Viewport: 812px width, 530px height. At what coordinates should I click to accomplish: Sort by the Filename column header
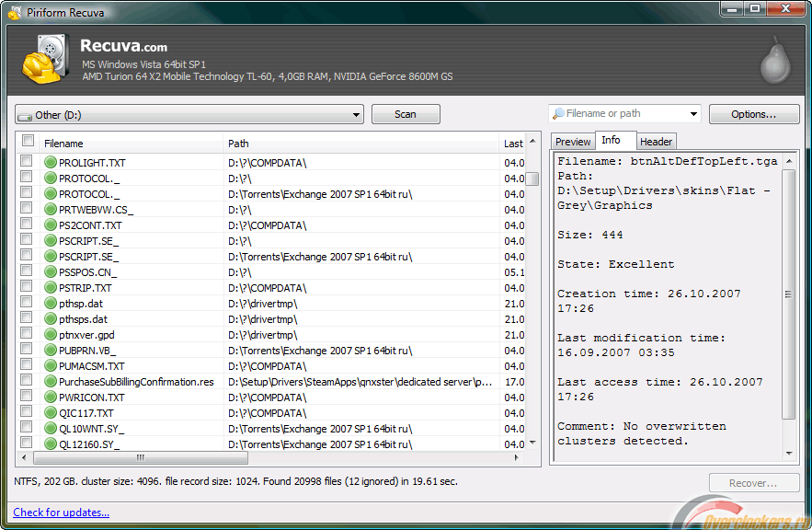[x=132, y=144]
